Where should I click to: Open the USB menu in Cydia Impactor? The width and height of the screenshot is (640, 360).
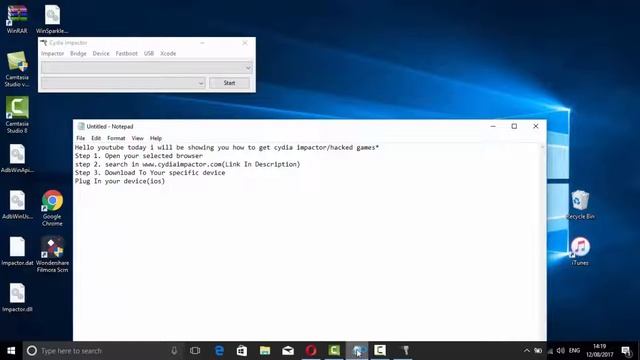[x=149, y=53]
